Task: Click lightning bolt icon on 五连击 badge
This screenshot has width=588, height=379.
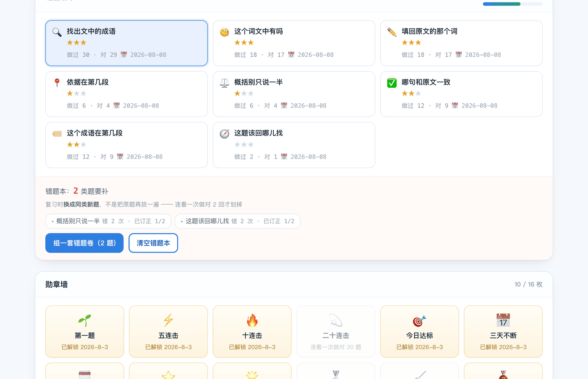Action: pos(168,321)
